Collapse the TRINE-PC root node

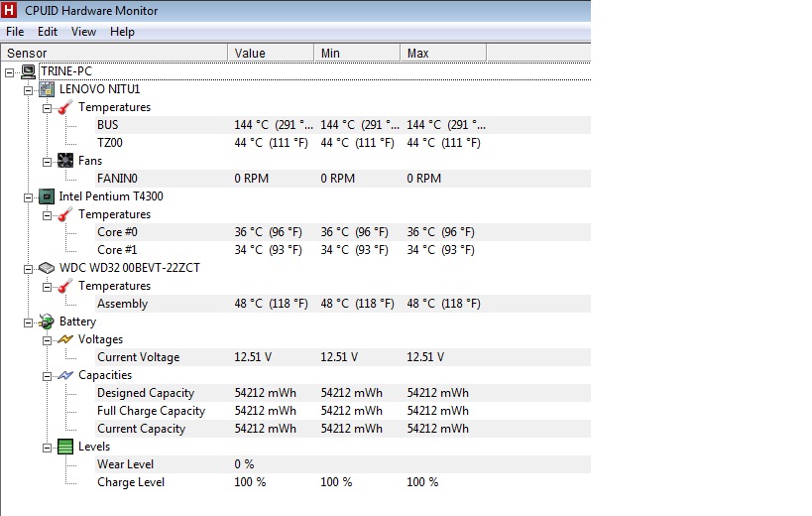coord(9,73)
